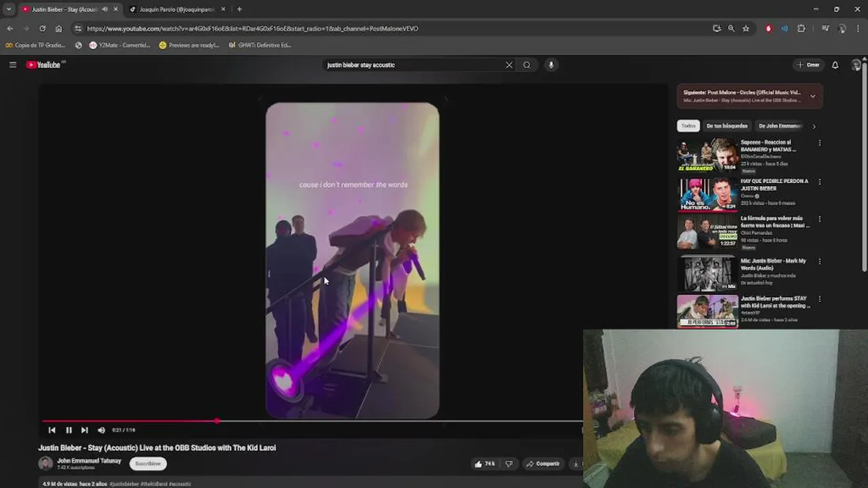Open the YouTube hamburger guide menu
The width and height of the screenshot is (868, 488).
13,64
